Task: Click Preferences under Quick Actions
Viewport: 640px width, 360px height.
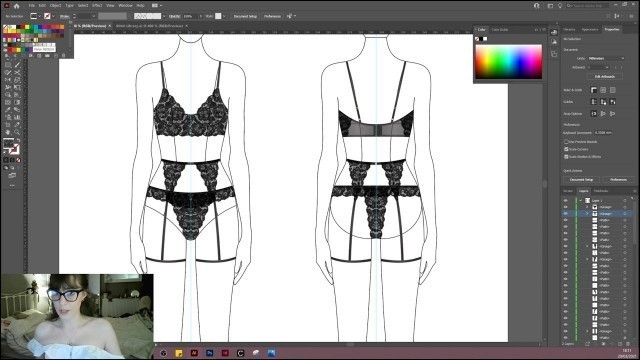Action: 618,180
